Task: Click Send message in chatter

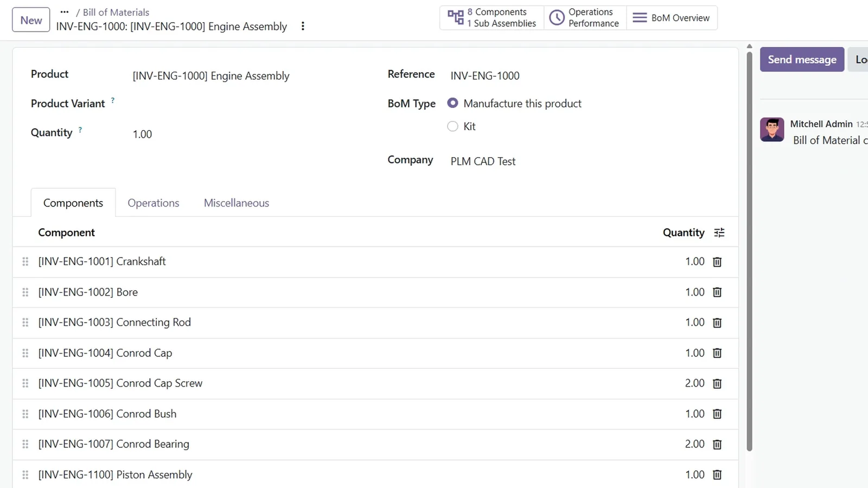Action: pyautogui.click(x=802, y=60)
